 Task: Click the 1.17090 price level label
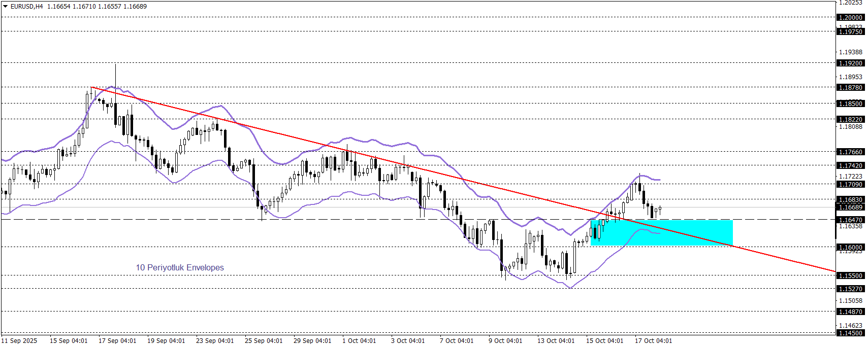[x=850, y=184]
